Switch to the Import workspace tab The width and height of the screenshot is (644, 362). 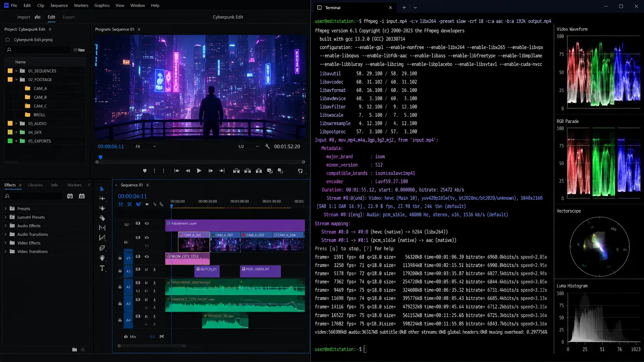point(23,17)
